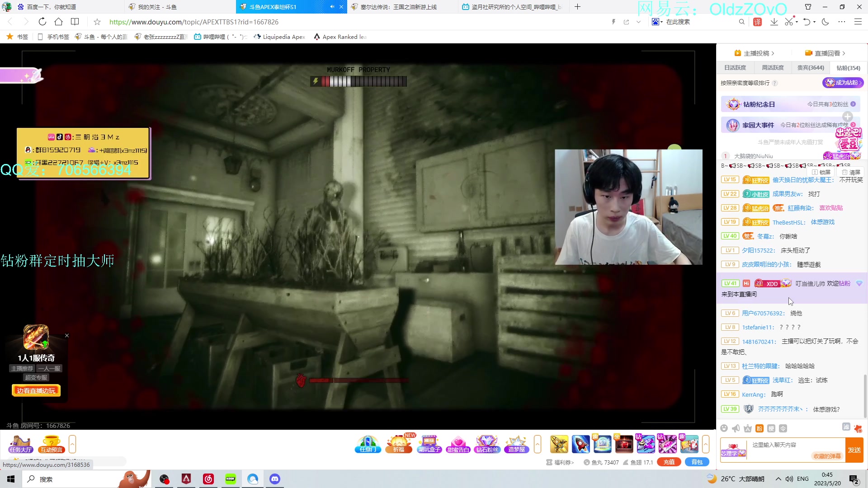
Task: Click 清屏 to clear chat
Action: point(851,172)
